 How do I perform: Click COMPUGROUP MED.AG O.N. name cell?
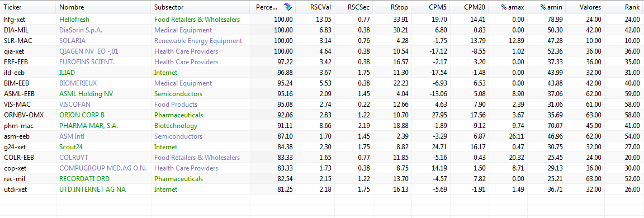pyautogui.click(x=103, y=168)
